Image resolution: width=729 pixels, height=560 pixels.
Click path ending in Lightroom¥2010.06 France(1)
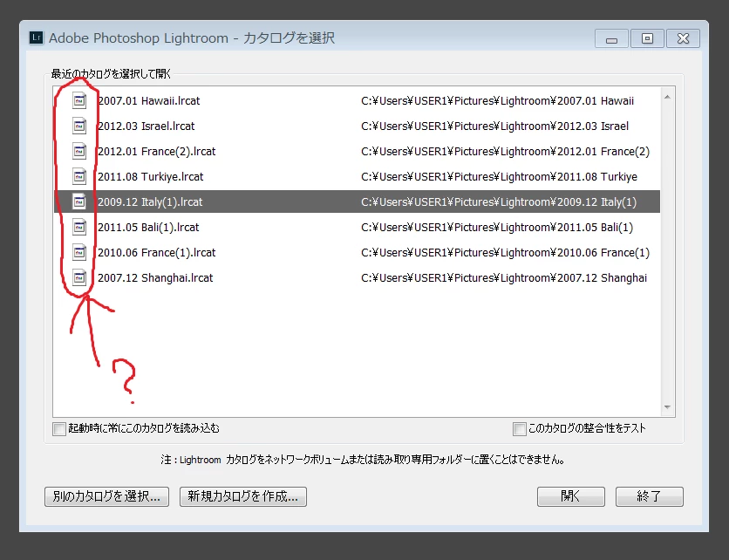click(x=506, y=253)
